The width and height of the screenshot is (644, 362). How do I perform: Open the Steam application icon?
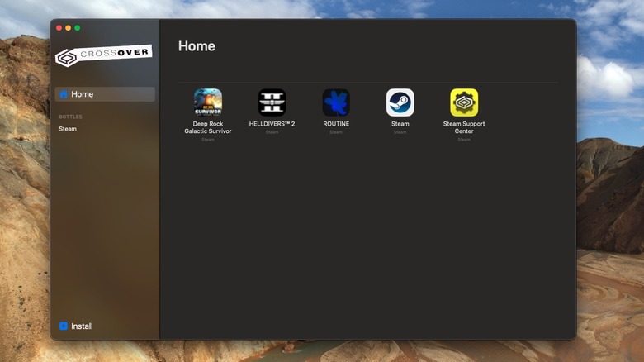[x=400, y=102]
